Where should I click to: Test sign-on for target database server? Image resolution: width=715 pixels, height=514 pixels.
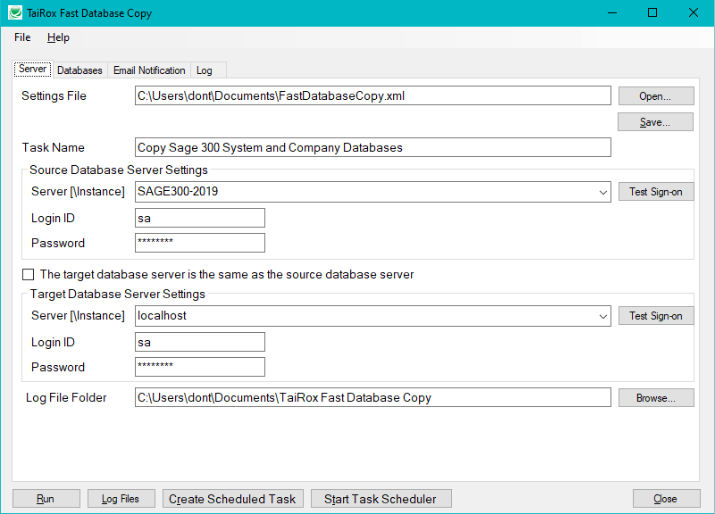click(x=656, y=316)
